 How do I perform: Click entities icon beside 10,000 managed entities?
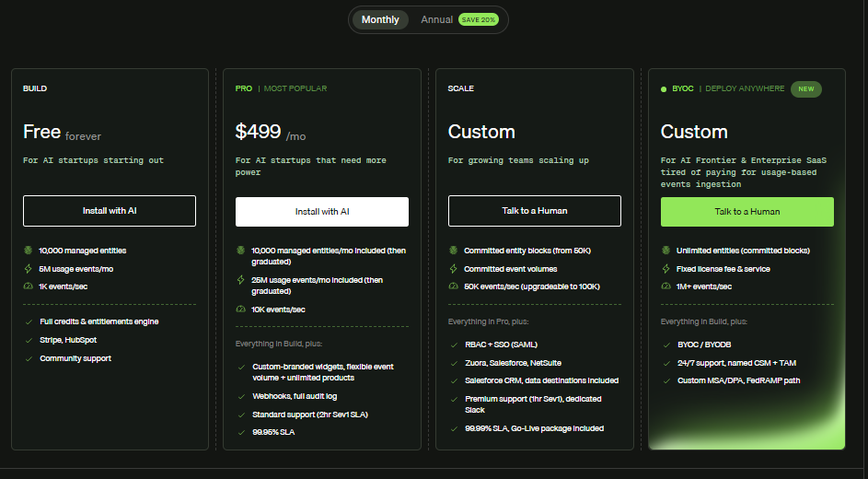point(29,251)
